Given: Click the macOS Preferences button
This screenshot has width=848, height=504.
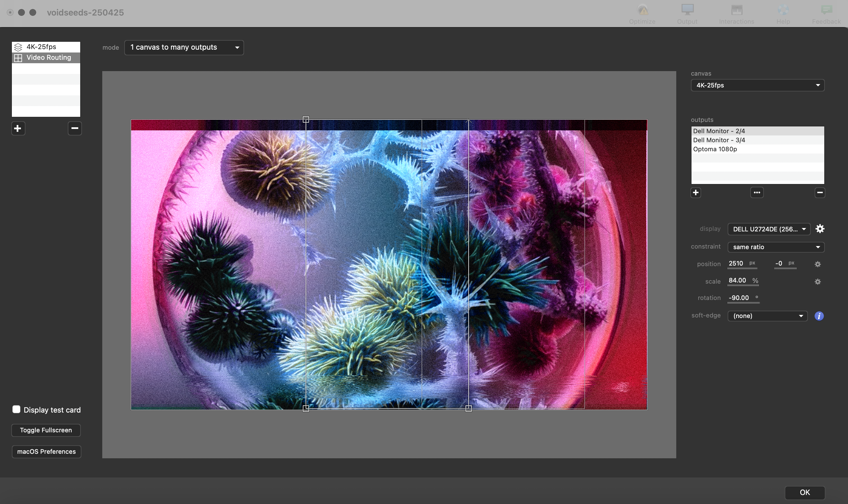Looking at the screenshot, I should (46, 451).
